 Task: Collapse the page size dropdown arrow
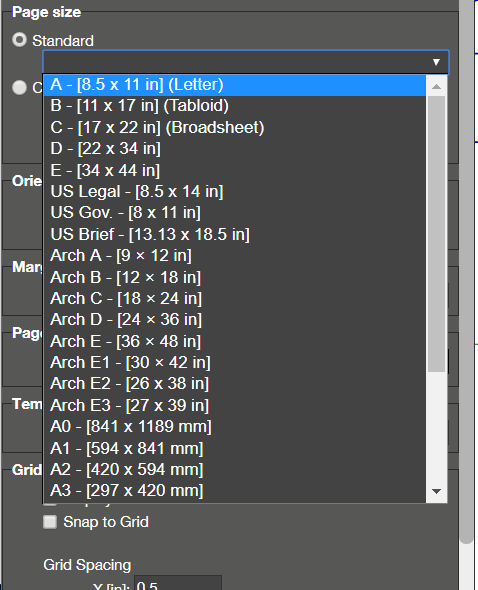[436, 62]
